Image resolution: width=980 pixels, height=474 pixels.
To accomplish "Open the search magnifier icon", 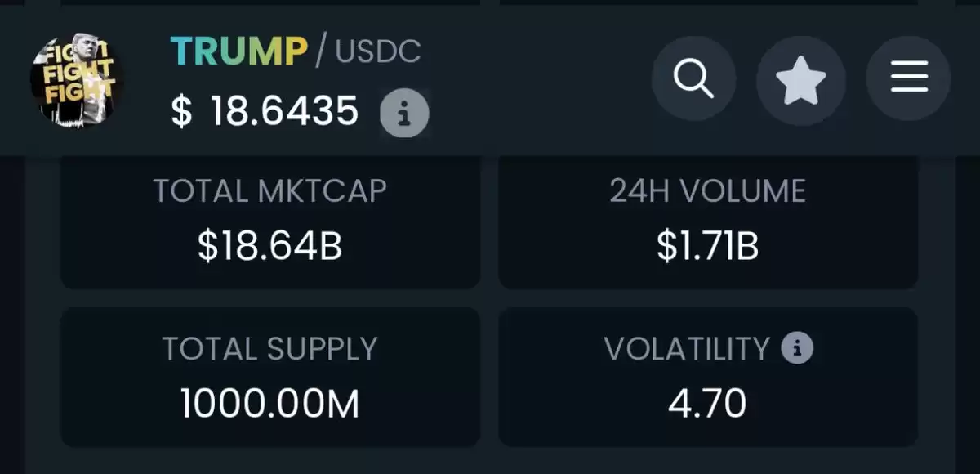I will 693,79.
